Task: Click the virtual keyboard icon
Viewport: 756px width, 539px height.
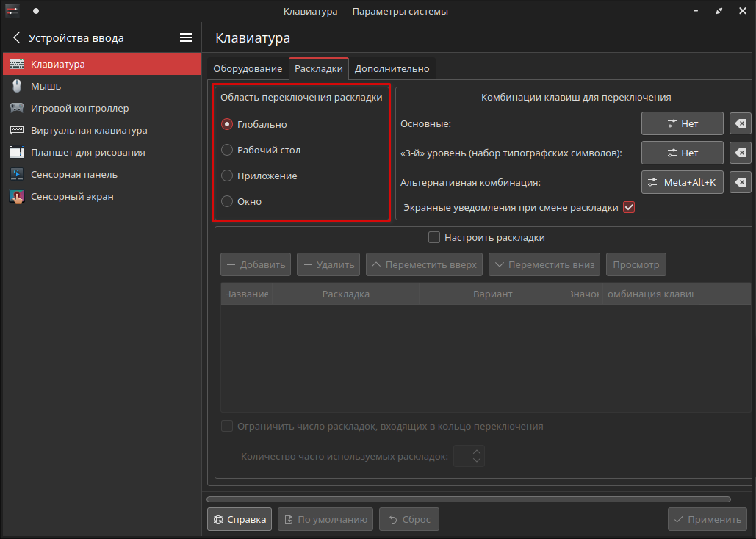Action: [x=17, y=130]
